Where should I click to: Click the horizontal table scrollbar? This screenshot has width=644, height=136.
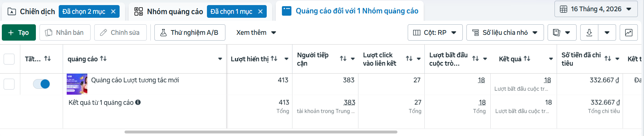[x=261, y=132]
